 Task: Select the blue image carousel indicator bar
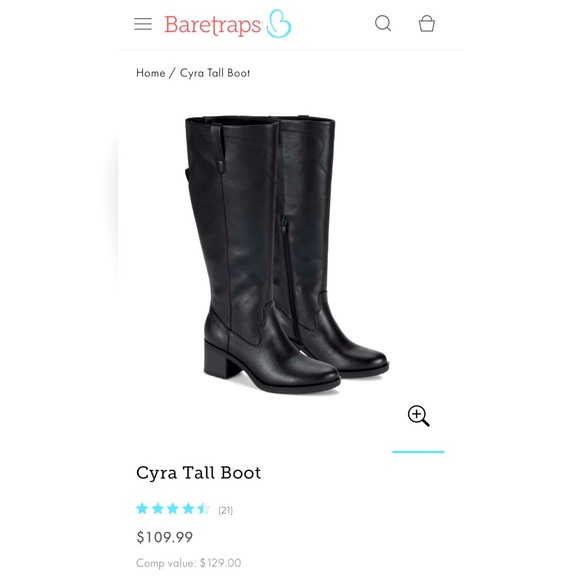pyautogui.click(x=418, y=452)
